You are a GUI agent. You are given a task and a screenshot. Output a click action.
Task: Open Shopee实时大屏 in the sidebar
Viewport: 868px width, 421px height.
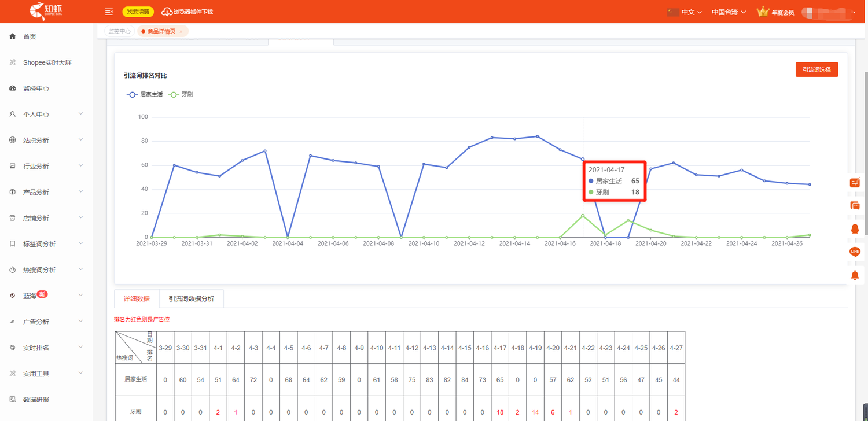tap(47, 62)
